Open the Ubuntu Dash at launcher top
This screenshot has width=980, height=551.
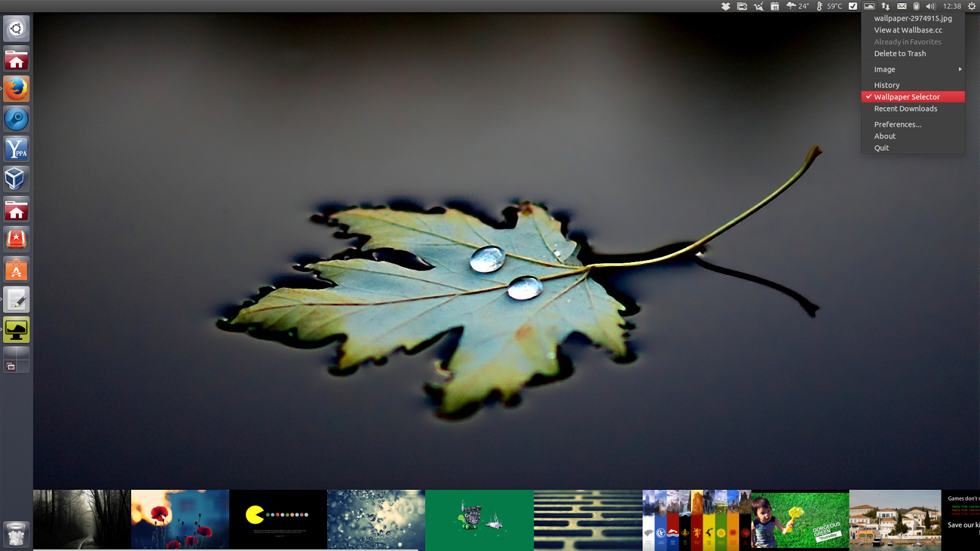pyautogui.click(x=16, y=28)
